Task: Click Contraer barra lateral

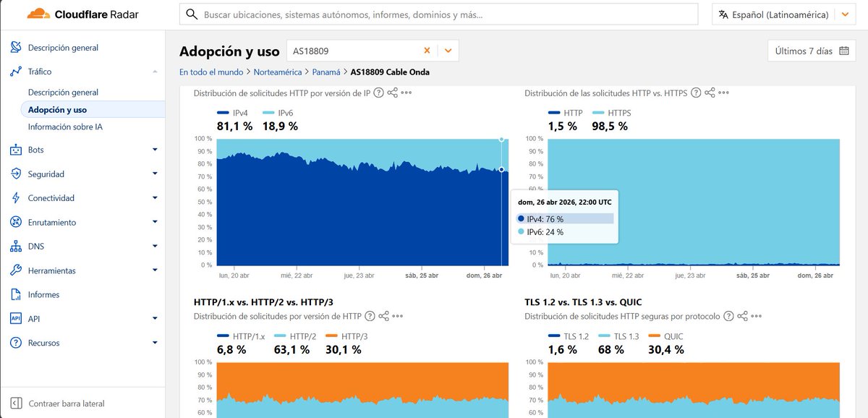Action: [x=67, y=404]
